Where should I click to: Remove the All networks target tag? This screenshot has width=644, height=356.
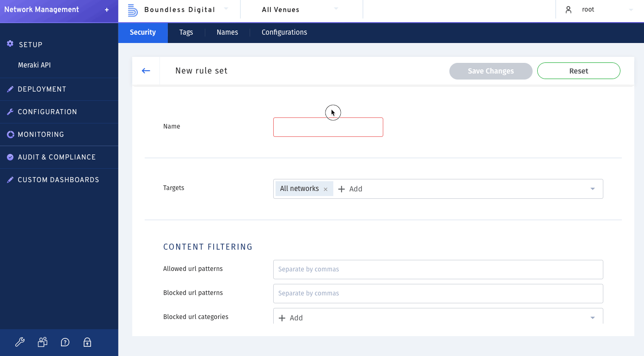tap(325, 189)
